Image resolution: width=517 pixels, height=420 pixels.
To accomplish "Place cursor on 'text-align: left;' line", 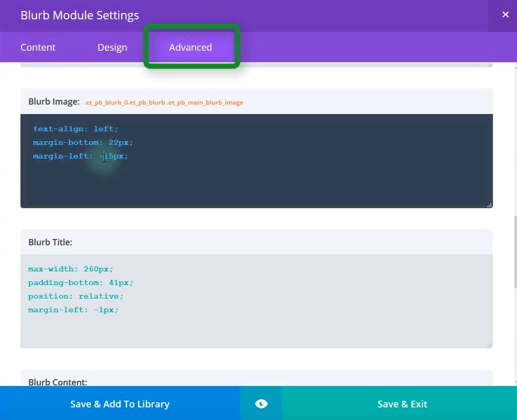I will click(x=76, y=129).
